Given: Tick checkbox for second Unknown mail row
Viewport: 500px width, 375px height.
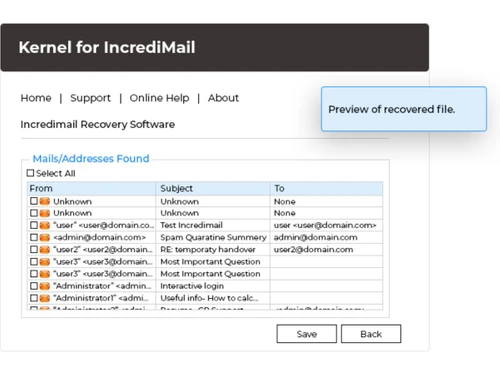Looking at the screenshot, I should (x=34, y=213).
